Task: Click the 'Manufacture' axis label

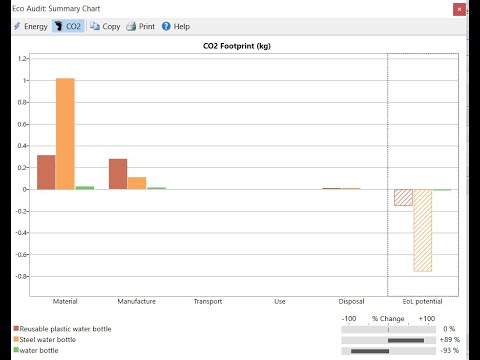Action: (x=137, y=301)
